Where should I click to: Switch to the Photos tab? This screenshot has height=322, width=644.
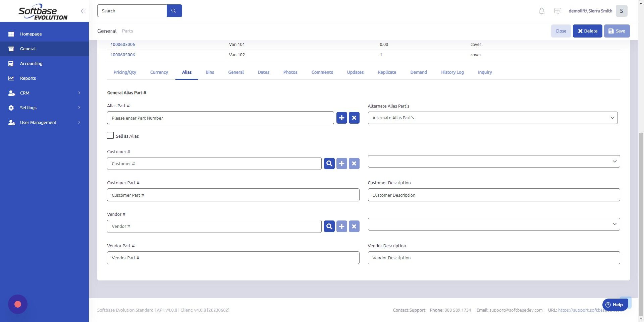tap(290, 72)
